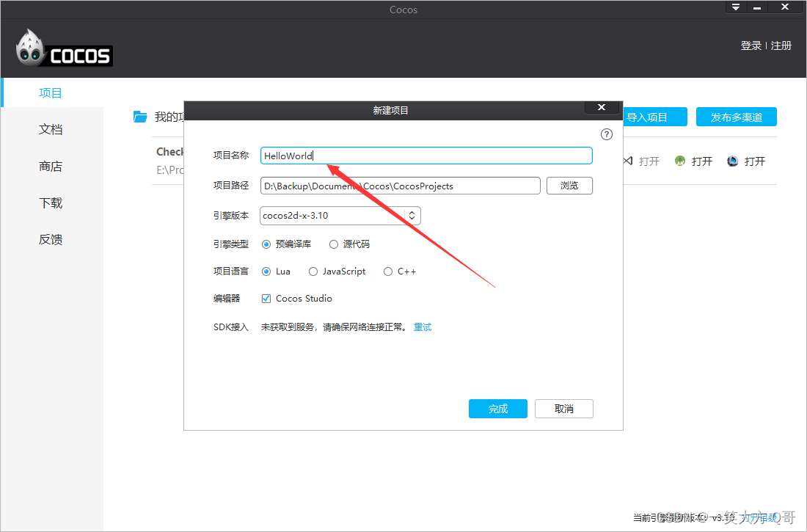The width and height of the screenshot is (807, 532).
Task: Click 浏览 to choose a project path
Action: (x=569, y=185)
